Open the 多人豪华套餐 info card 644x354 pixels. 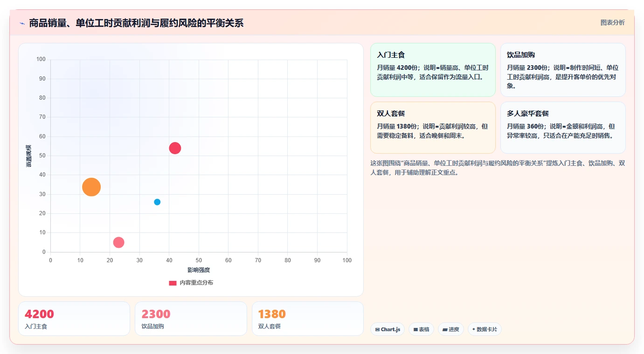[563, 128]
